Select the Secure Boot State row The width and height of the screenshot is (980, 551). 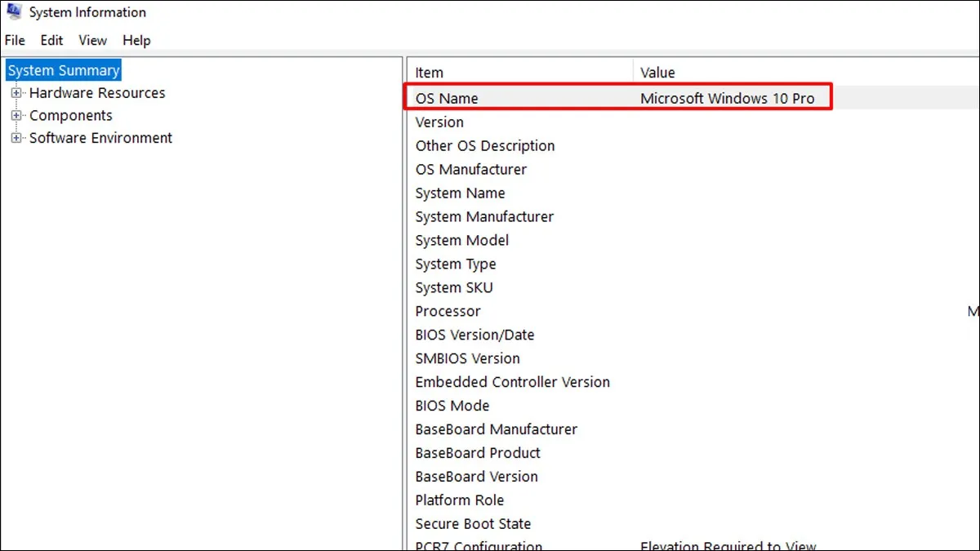(473, 523)
